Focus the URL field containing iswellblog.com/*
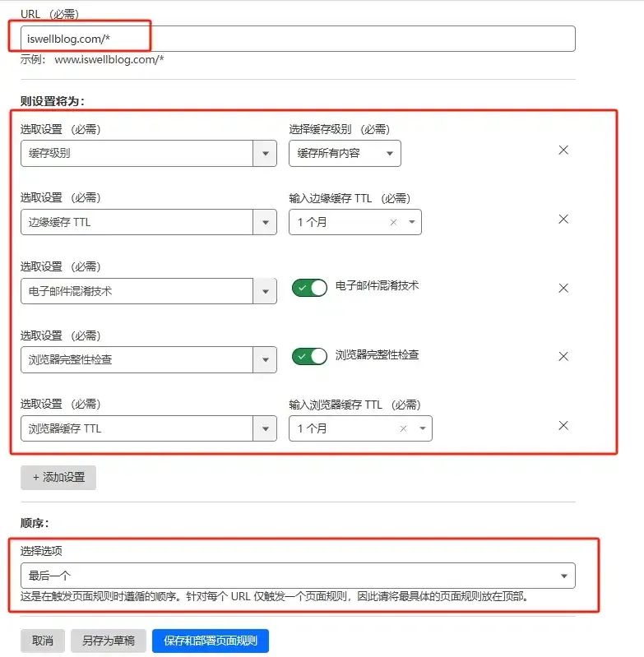This screenshot has width=644, height=657. (298, 39)
